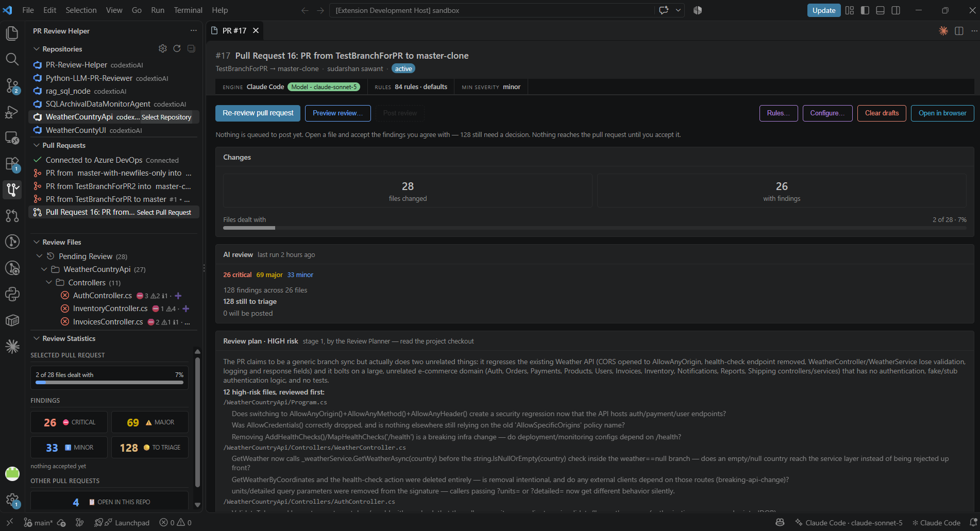Collapse the Review Files section
The width and height of the screenshot is (980, 531).
pyautogui.click(x=37, y=242)
